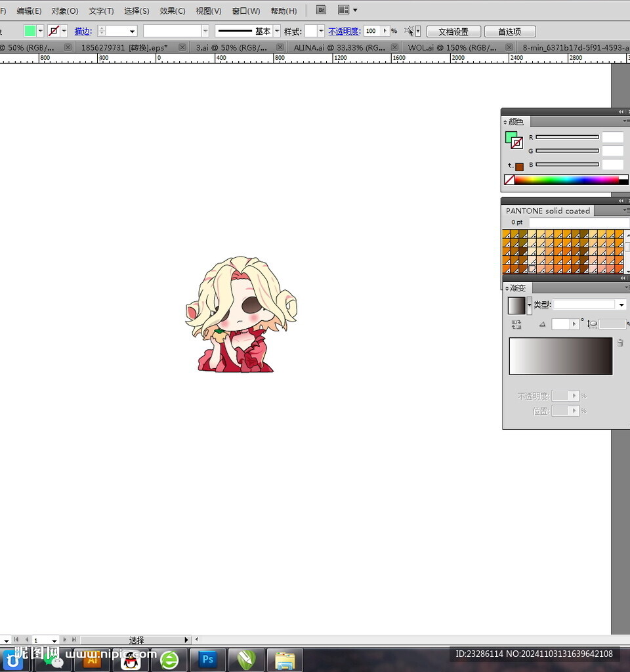630x672 pixels.
Task: Click the brown last-color swatch in 颜色 panel
Action: point(520,167)
